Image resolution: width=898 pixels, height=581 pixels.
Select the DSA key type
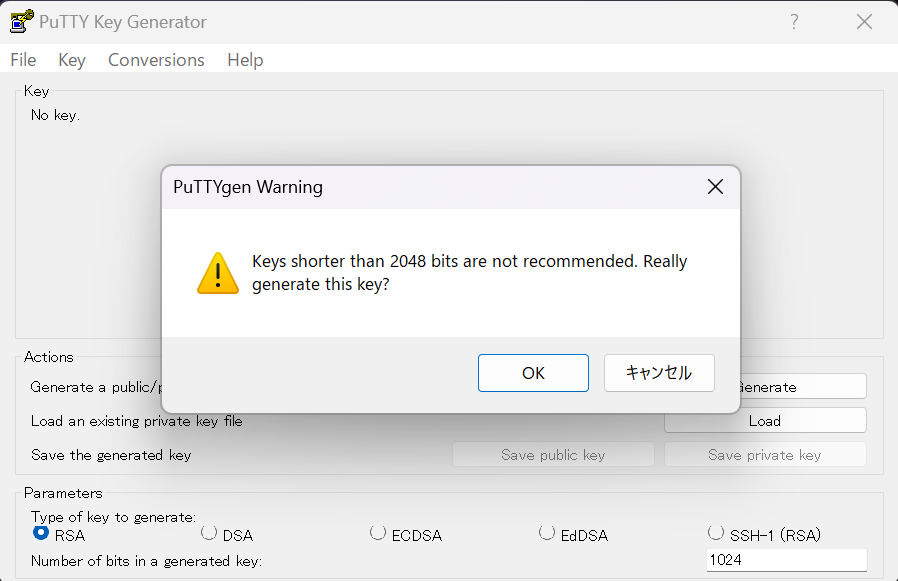pos(209,533)
